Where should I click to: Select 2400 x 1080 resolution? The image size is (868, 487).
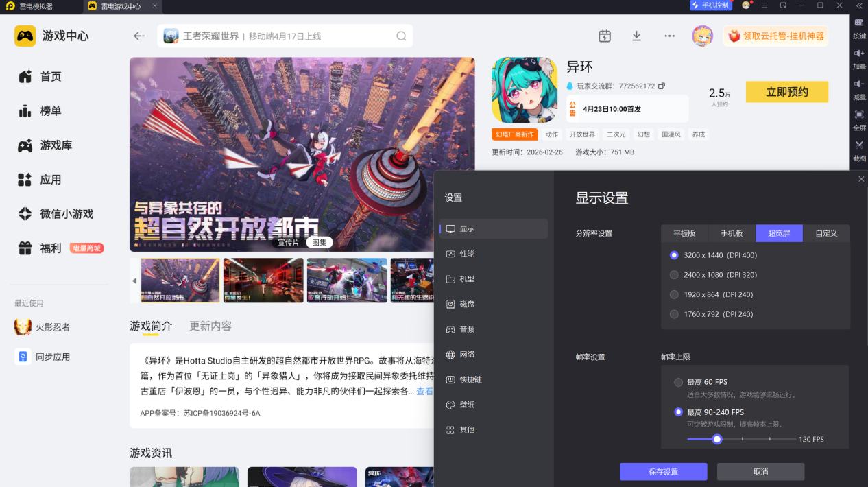pos(713,274)
